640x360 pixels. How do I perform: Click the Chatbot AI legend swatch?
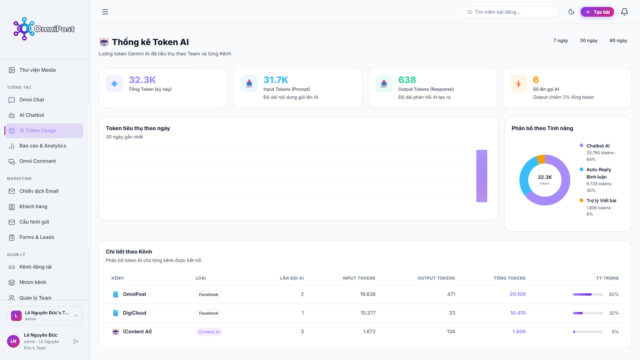point(581,145)
